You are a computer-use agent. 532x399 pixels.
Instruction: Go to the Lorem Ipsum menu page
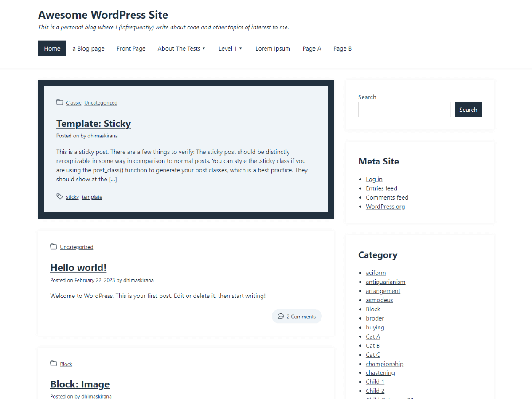(x=273, y=48)
